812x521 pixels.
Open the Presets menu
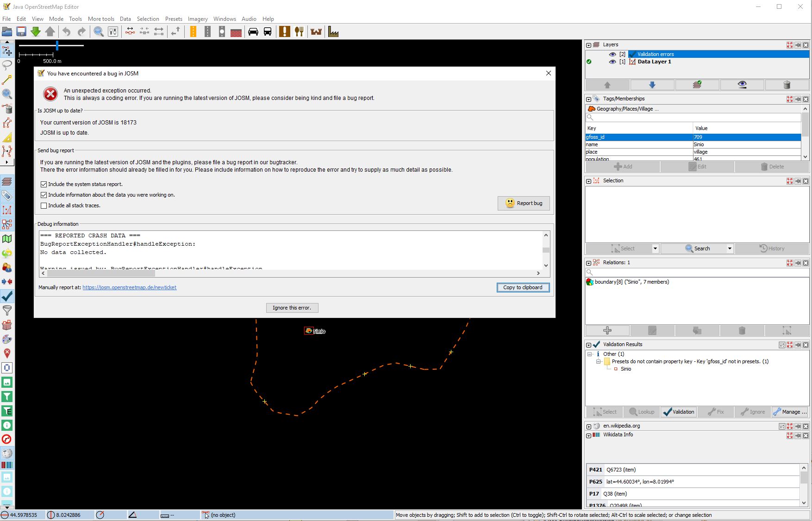(174, 19)
